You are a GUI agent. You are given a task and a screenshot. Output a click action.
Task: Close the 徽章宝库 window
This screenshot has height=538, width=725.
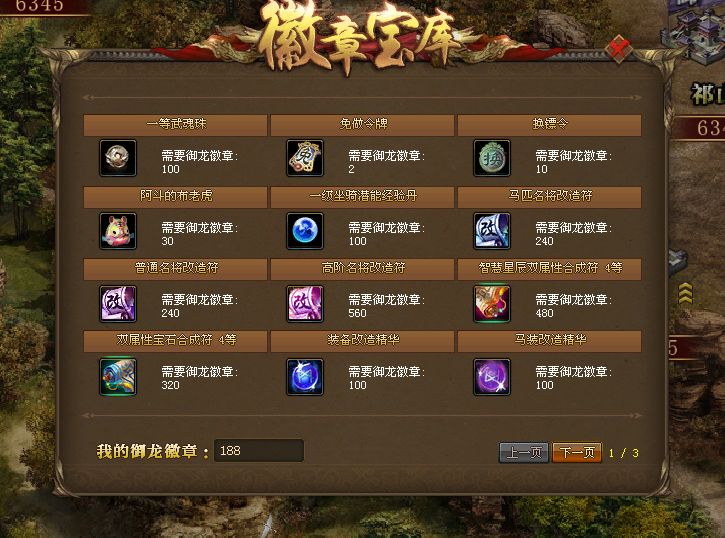click(x=619, y=48)
